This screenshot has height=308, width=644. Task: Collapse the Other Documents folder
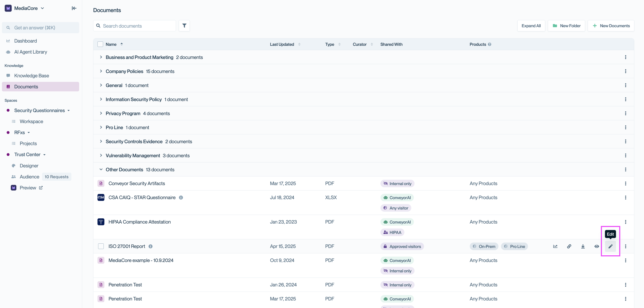101,170
